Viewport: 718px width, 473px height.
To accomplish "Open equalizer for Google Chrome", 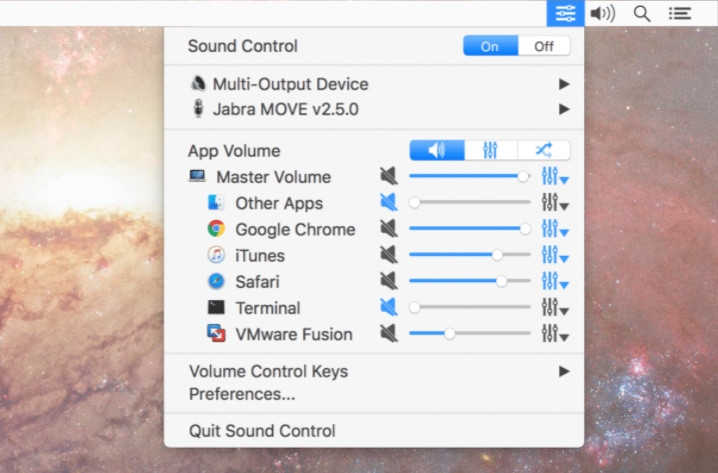I will click(x=553, y=229).
